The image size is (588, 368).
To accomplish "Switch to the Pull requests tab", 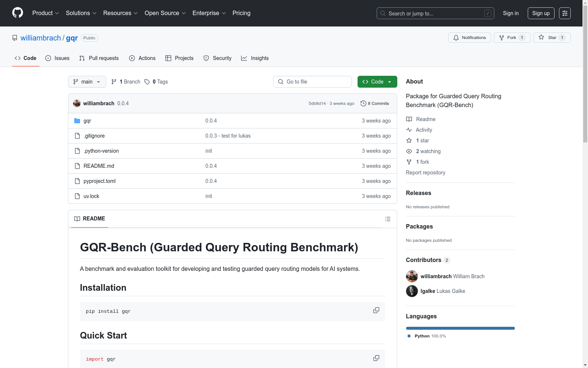I will 99,58.
